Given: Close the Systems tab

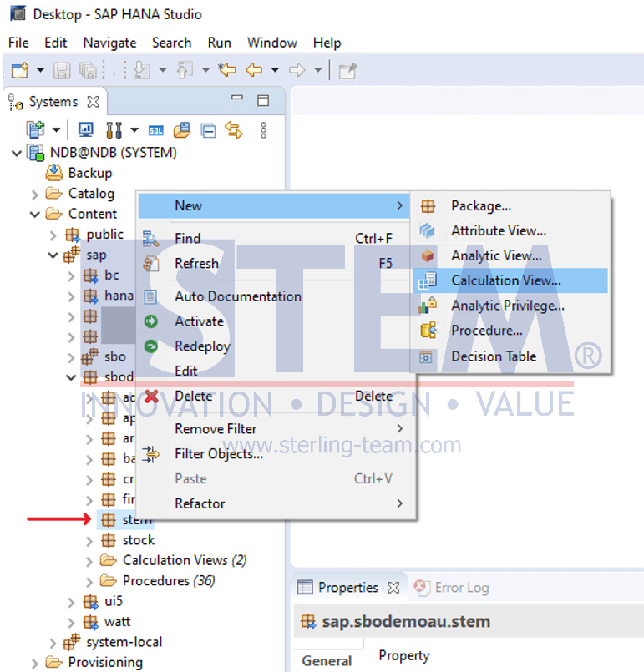Looking at the screenshot, I should [x=93, y=102].
